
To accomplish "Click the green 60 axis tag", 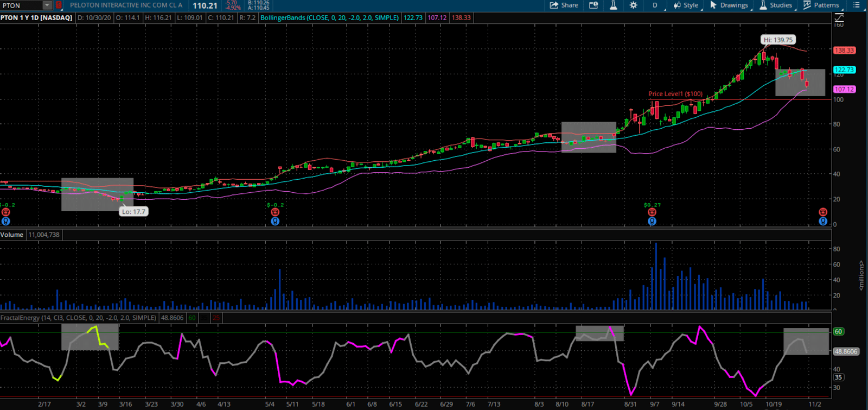I will point(839,331).
